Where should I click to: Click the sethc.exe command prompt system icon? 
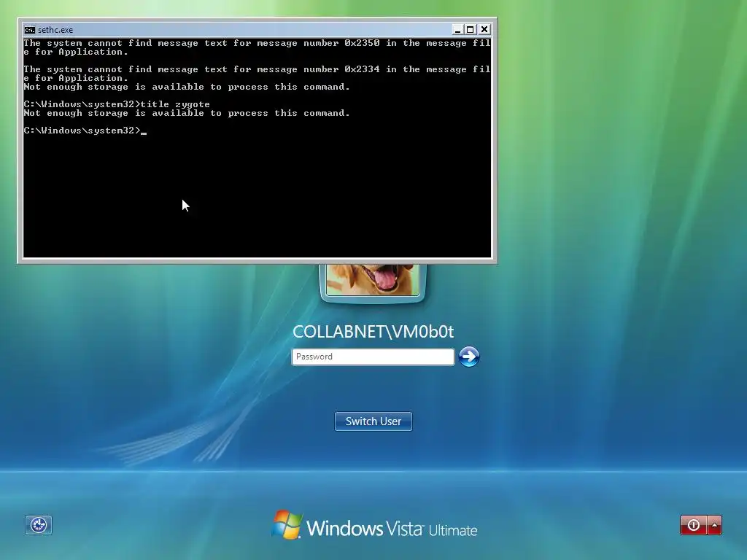tap(29, 29)
